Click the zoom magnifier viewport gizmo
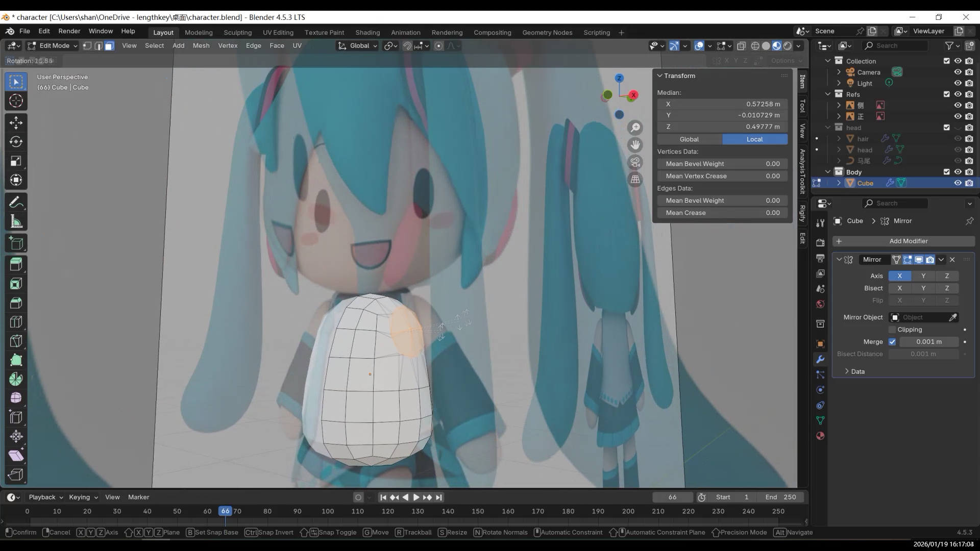 pyautogui.click(x=635, y=128)
